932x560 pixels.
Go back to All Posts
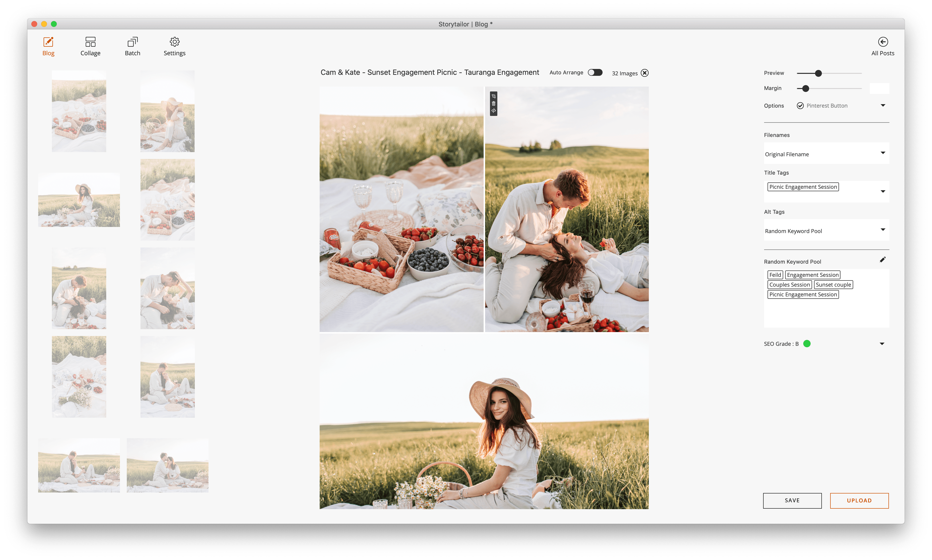point(883,46)
